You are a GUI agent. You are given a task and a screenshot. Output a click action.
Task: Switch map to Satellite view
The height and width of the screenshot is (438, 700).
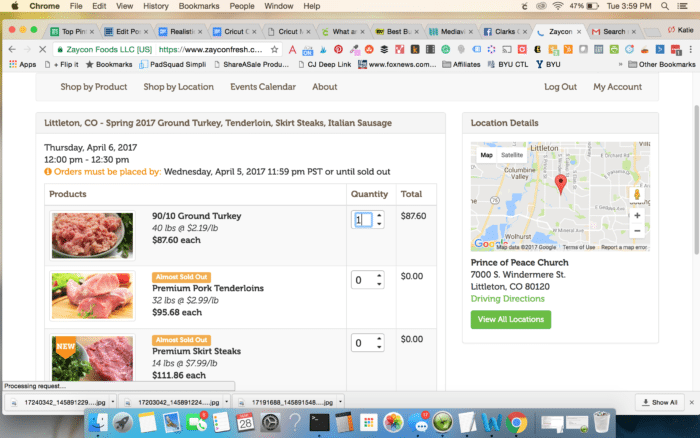[x=512, y=155]
